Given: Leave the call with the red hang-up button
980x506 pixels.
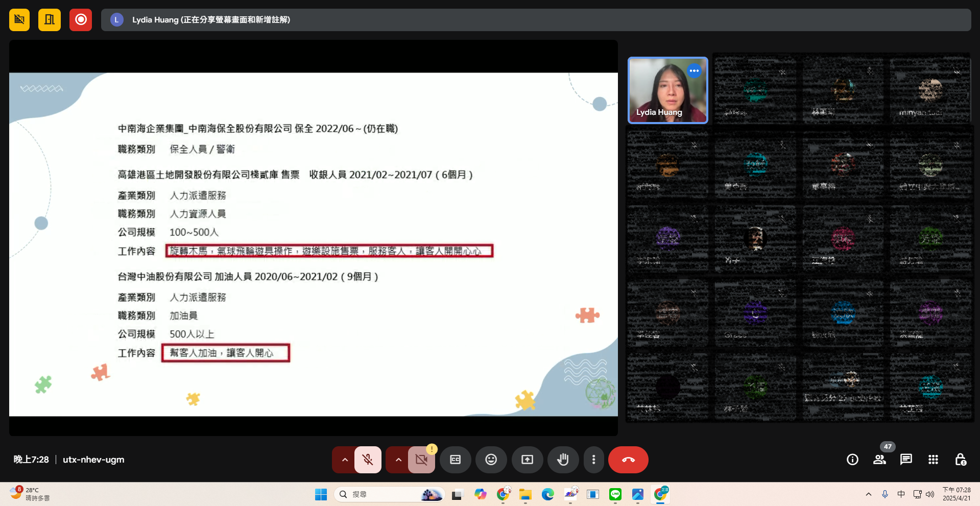Looking at the screenshot, I should click(628, 460).
